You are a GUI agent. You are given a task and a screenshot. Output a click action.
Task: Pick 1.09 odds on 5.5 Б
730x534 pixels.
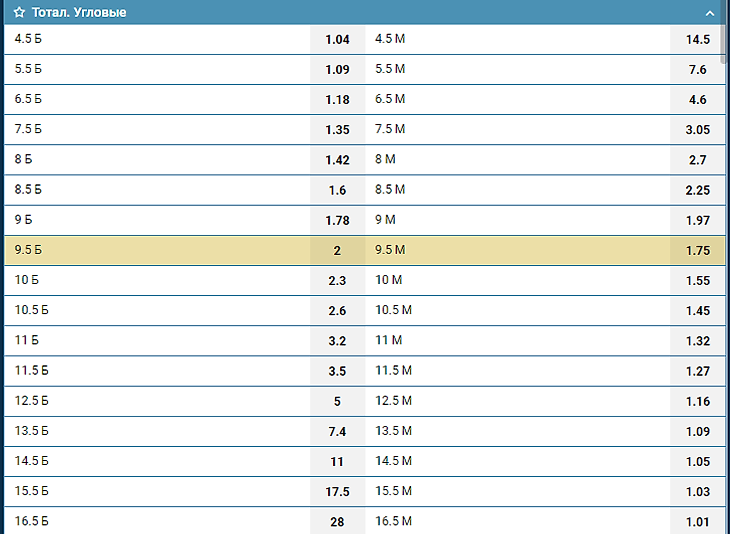[338, 69]
